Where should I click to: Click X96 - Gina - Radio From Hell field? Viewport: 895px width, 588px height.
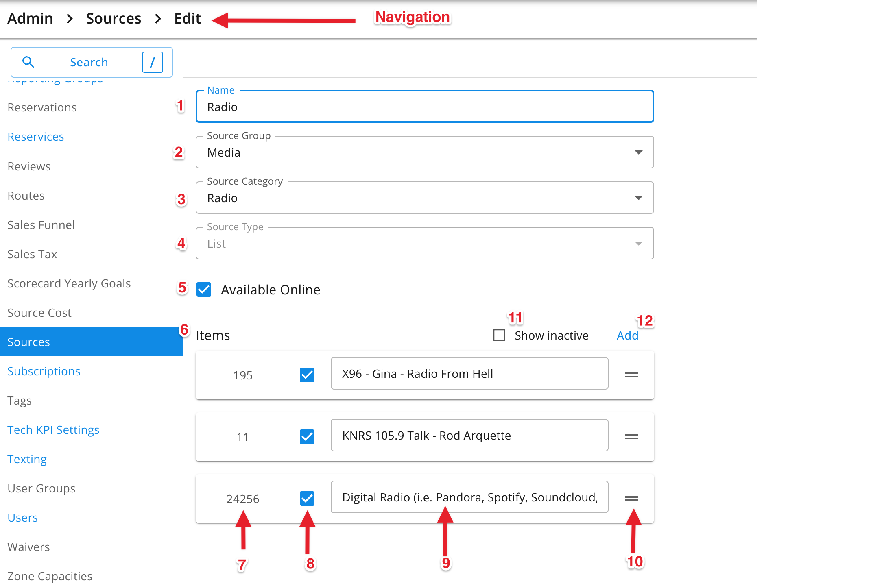[x=469, y=373]
